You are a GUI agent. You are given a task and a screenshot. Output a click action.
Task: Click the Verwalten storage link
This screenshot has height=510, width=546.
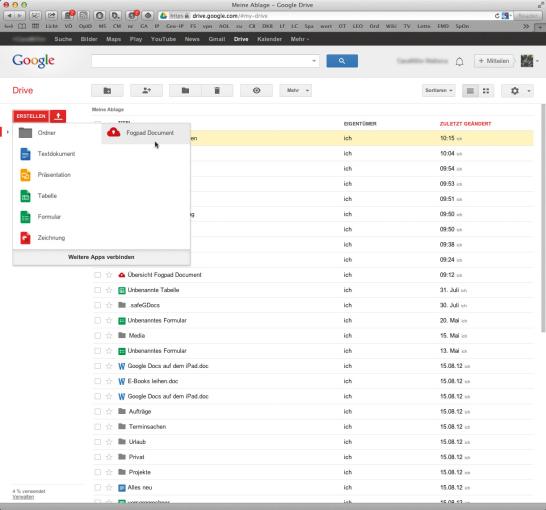(23, 497)
